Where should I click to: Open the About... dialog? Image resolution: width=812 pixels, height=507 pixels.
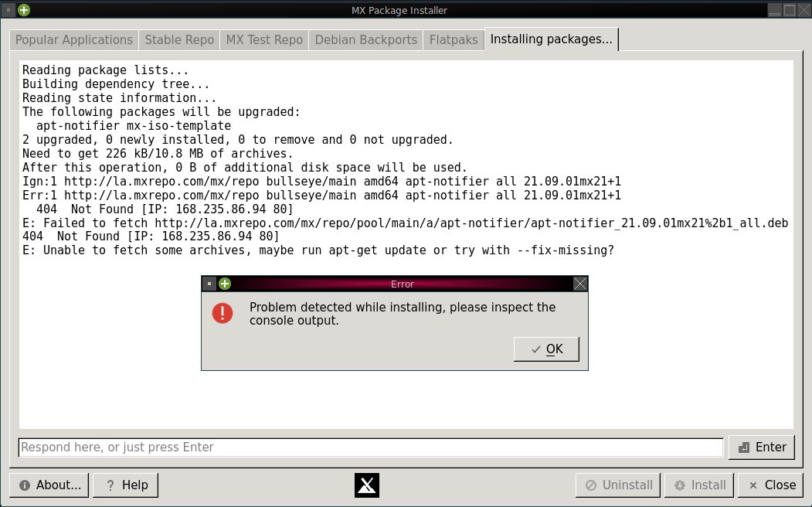(x=49, y=485)
